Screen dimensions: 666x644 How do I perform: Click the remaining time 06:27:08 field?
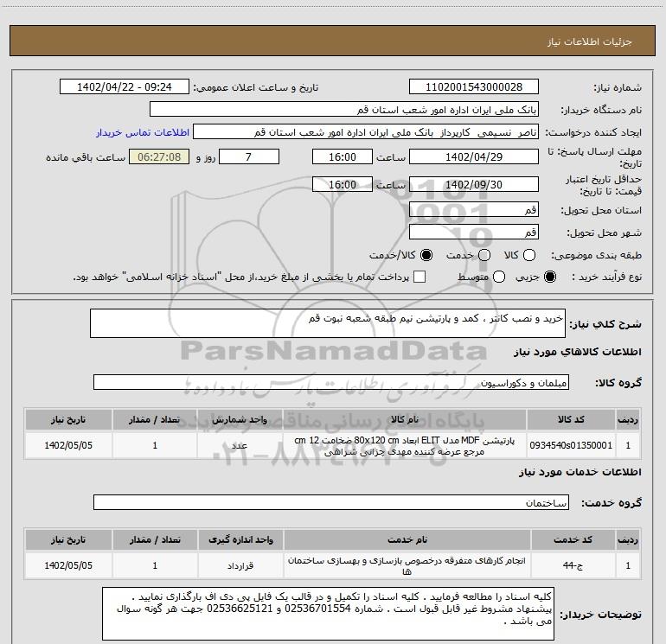click(159, 157)
